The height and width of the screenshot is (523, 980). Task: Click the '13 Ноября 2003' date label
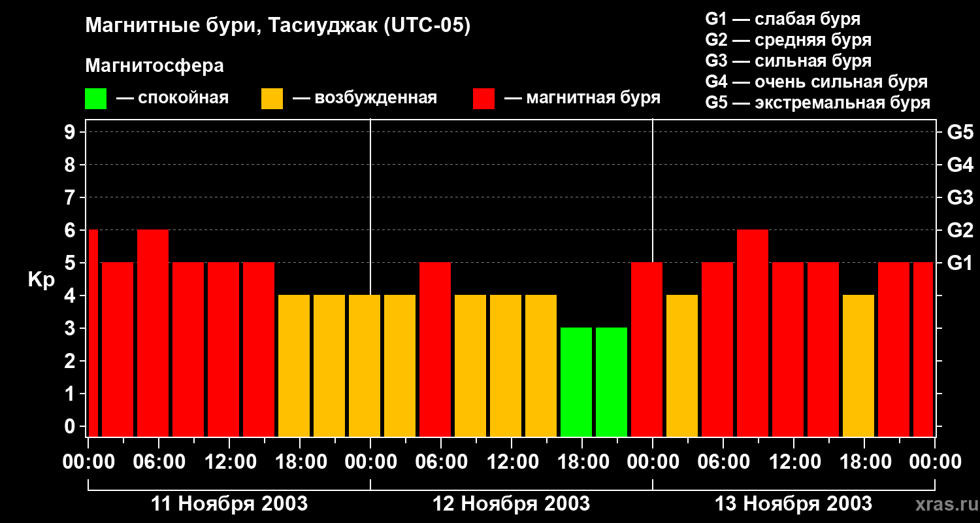[794, 504]
